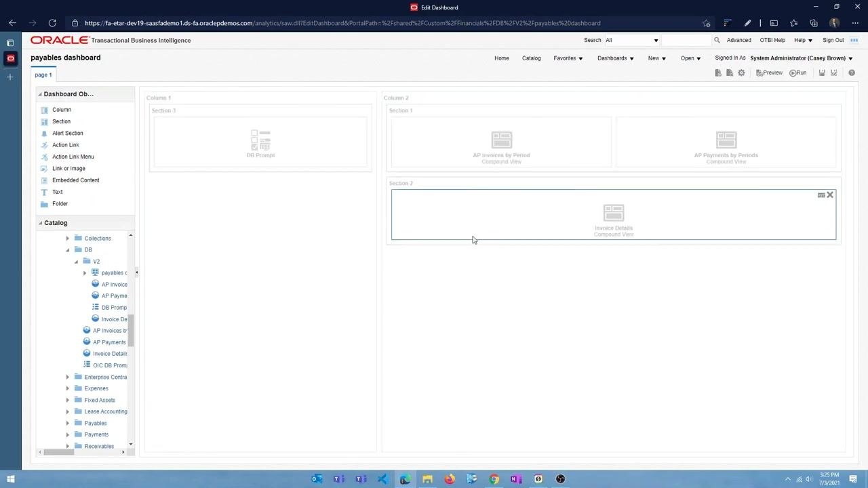
Task: Run the dashboard
Action: (798, 73)
